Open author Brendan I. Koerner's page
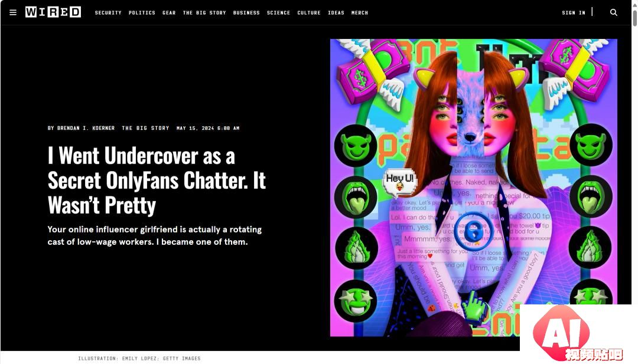This screenshot has width=638, height=364. pyautogui.click(x=86, y=128)
